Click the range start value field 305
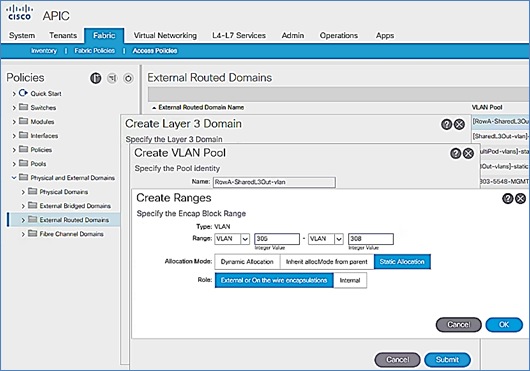530x371 pixels. click(x=277, y=239)
